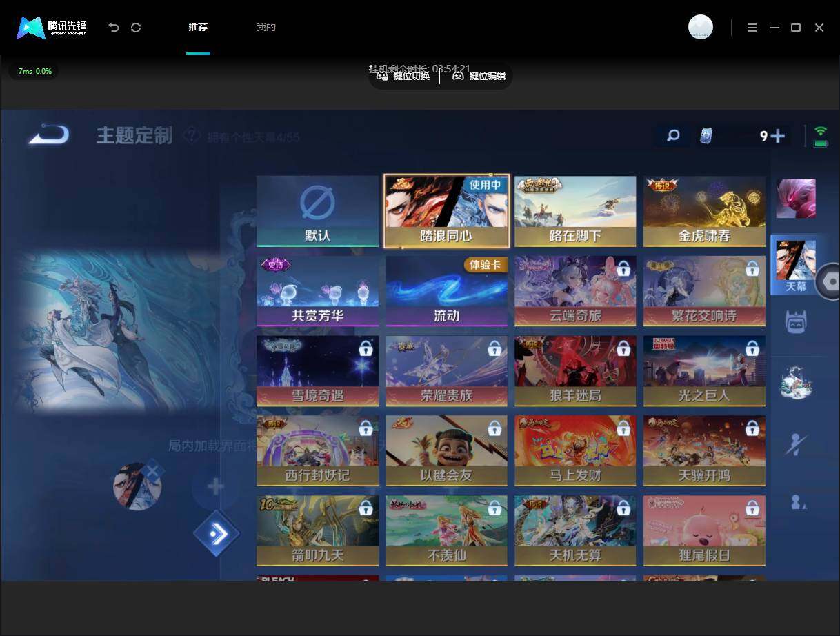The image size is (840, 636).
Task: Click the 键位切换 button
Action: (403, 77)
